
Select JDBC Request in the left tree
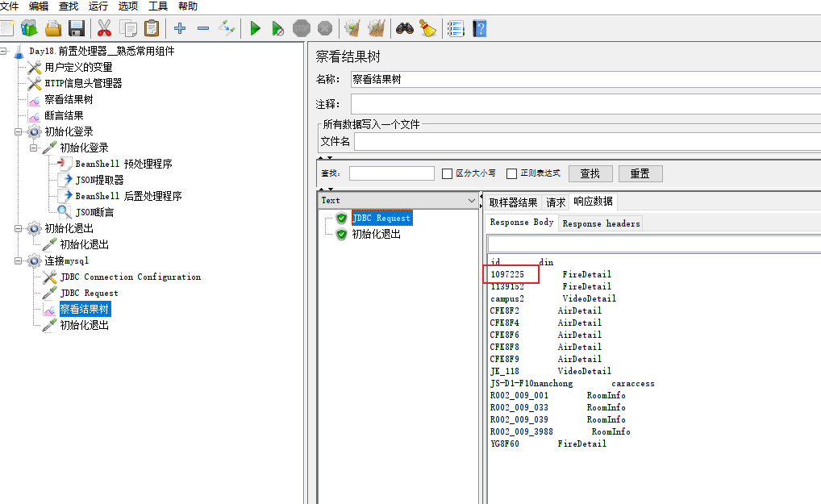click(x=89, y=293)
